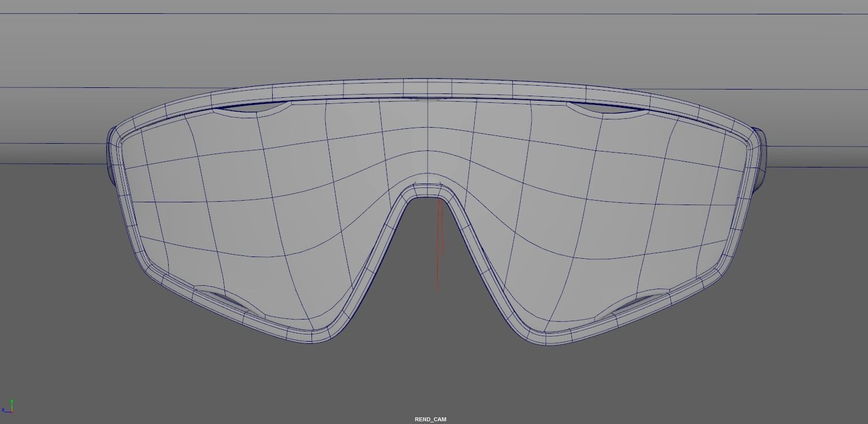This screenshot has height=424, width=868.
Task: Click the upper-right vent slot on frame
Action: click(x=607, y=109)
